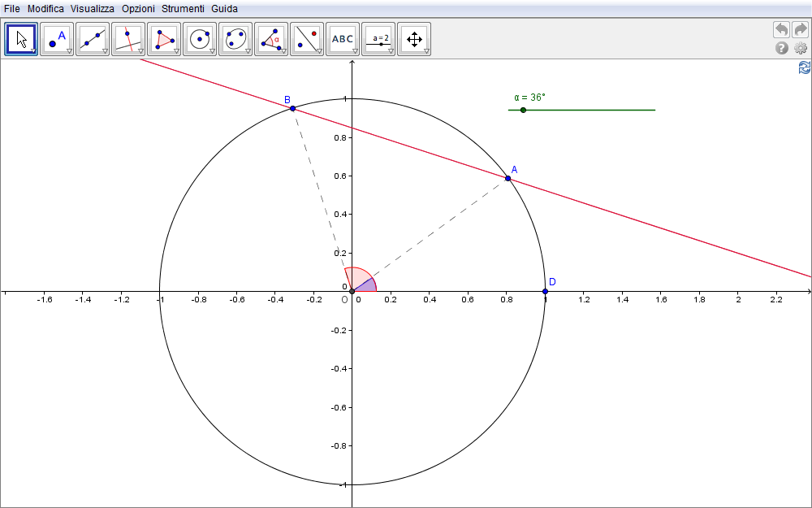
Task: Open settings with the gear icon
Action: 801,48
